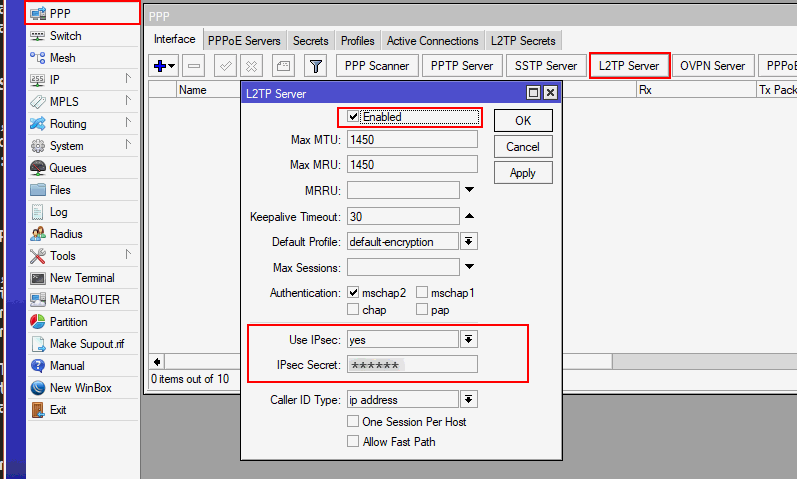Image resolution: width=797 pixels, height=479 pixels.
Task: Open the Files sidebar entry
Action: (60, 190)
